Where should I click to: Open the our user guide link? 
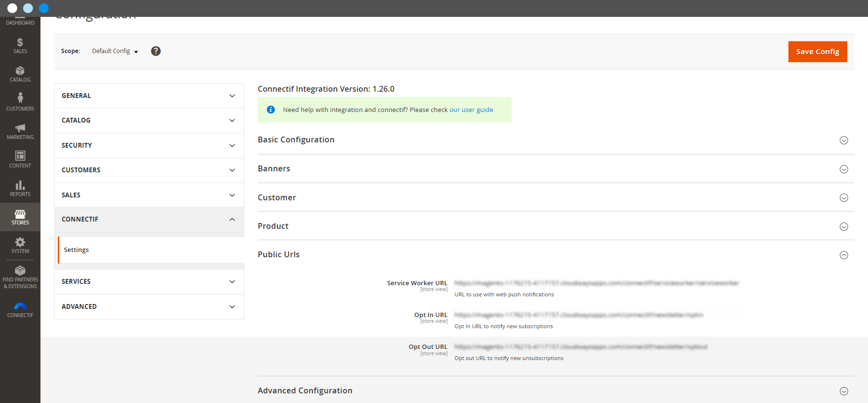tap(471, 110)
